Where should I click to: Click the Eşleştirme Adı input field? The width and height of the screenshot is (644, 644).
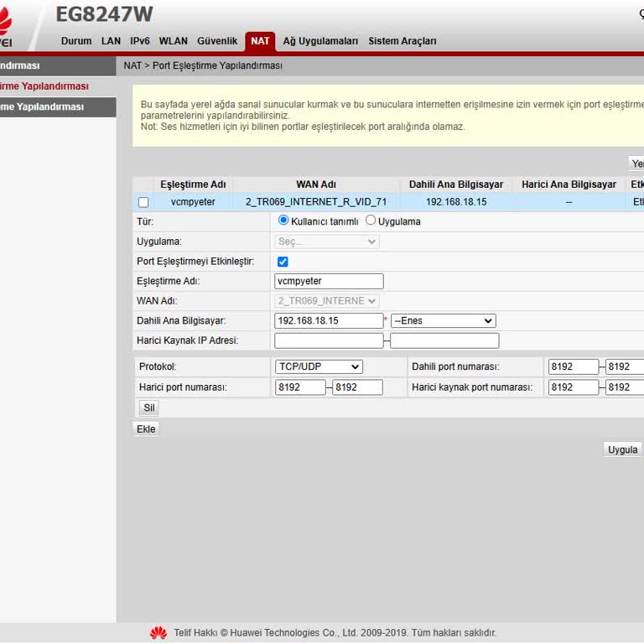point(329,281)
